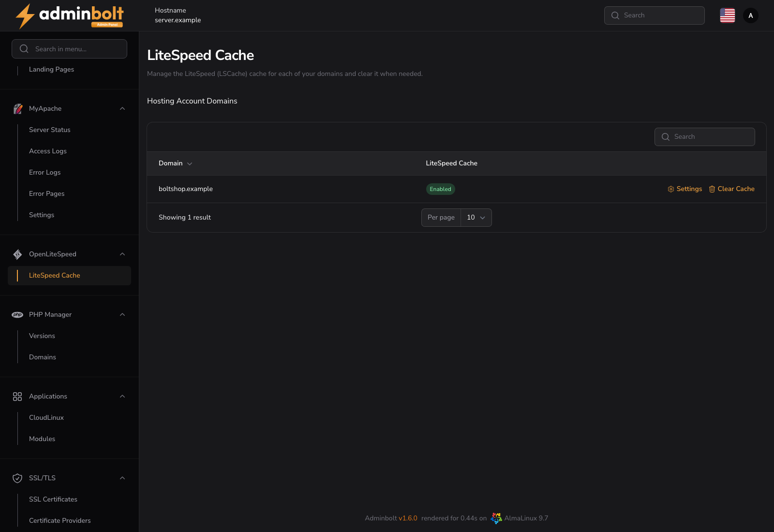
Task: Open PHP Versions
Action: pos(42,336)
